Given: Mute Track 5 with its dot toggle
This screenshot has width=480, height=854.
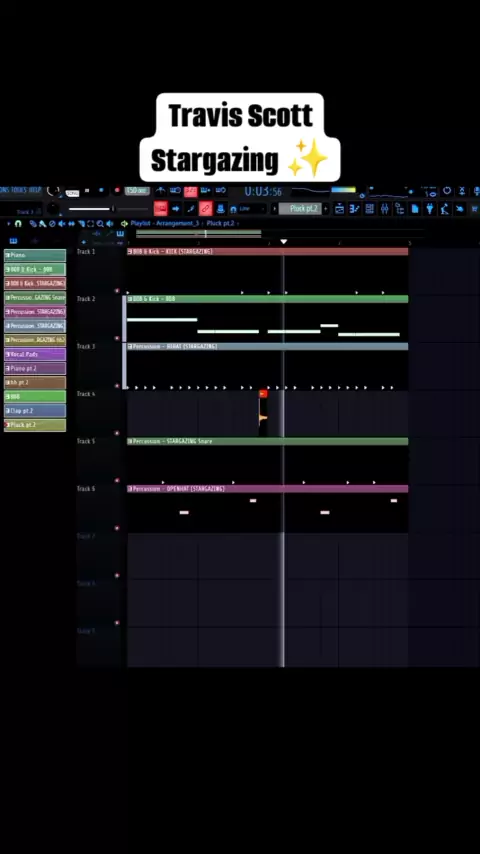Looking at the screenshot, I should pos(117,481).
